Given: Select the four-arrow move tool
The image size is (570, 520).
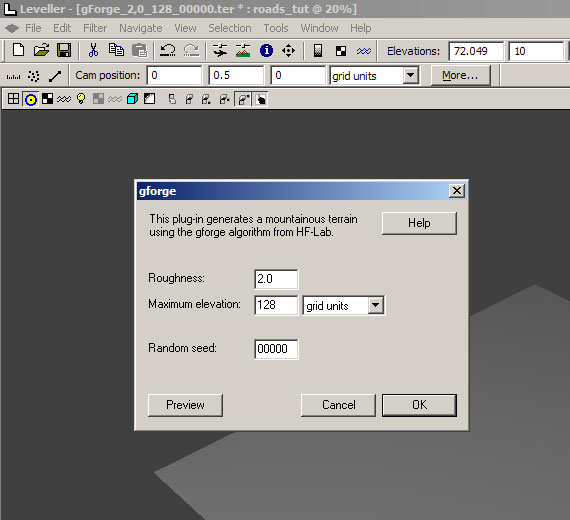Looking at the screenshot, I should [x=288, y=50].
